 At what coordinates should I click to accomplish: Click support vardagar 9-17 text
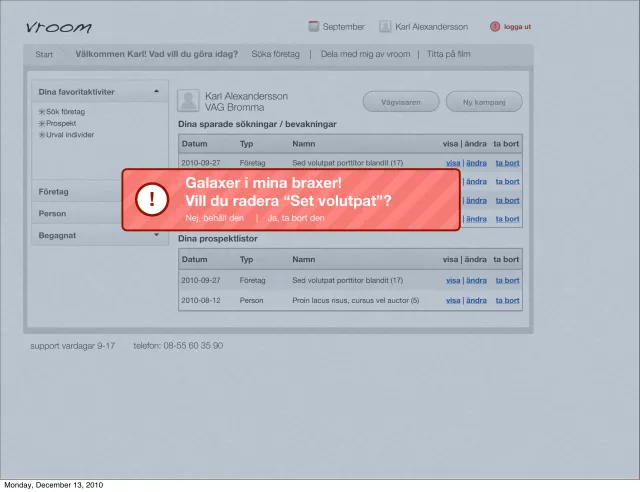72,346
